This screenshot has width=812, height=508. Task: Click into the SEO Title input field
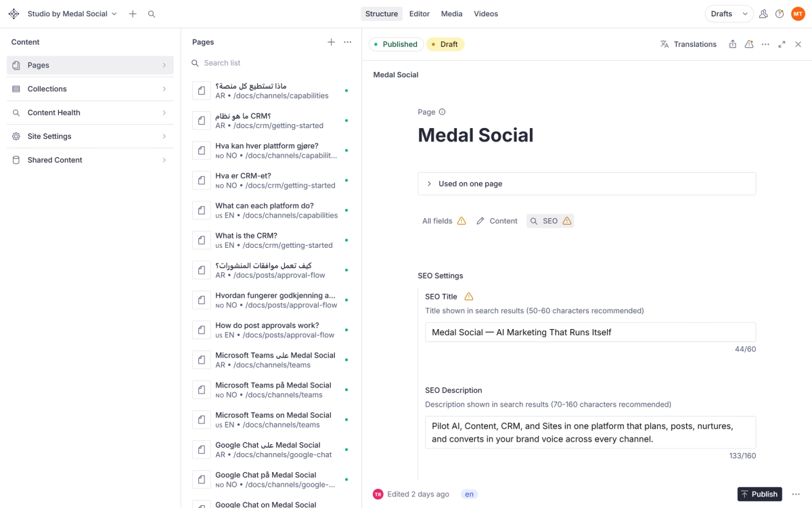click(x=590, y=333)
